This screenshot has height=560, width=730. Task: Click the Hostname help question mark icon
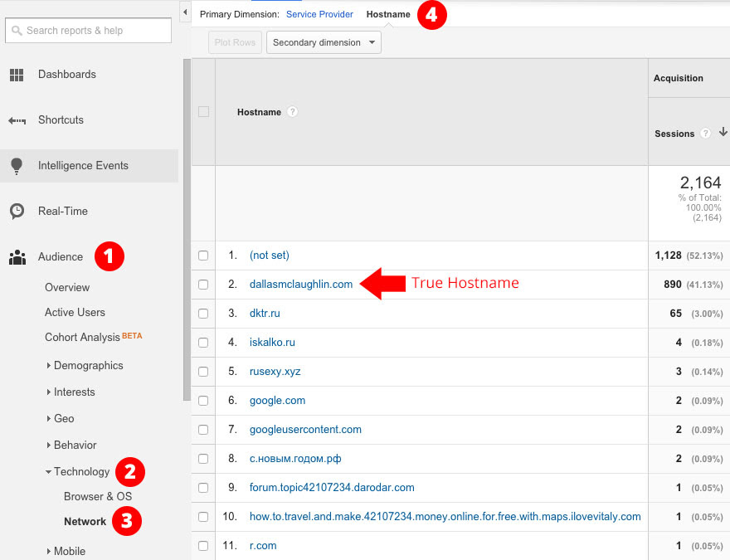(x=291, y=111)
